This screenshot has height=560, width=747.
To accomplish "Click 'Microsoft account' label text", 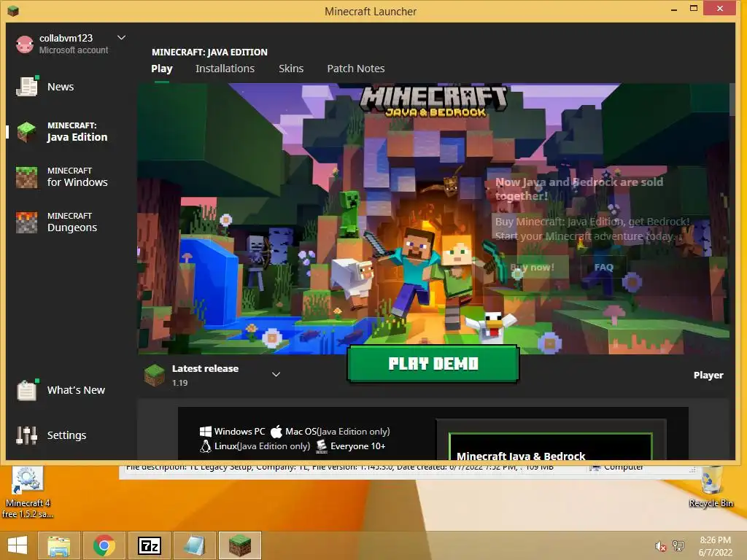I will (74, 50).
